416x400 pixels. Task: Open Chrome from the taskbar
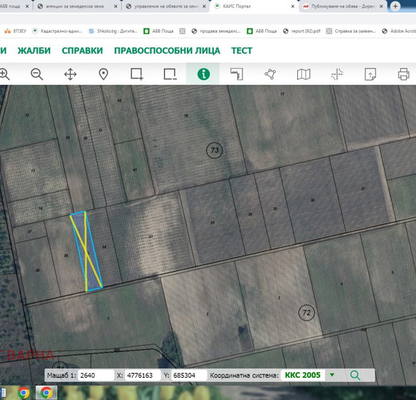point(23,393)
